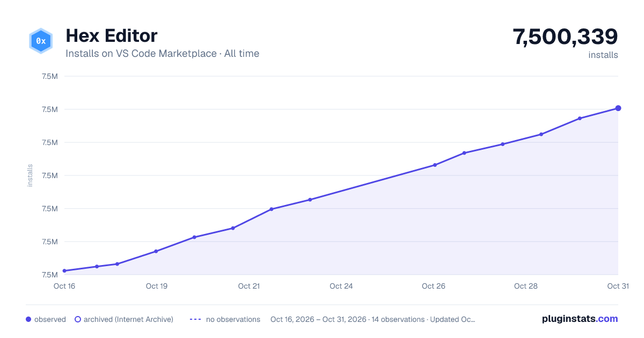Click the 'Oct 28' x-axis label
The image size is (644, 338).
click(x=526, y=286)
